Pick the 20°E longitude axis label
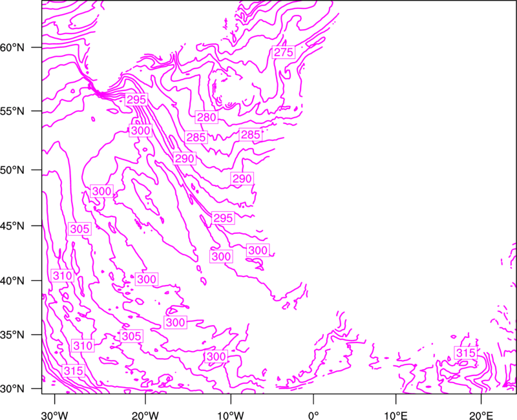517x420 pixels. point(481,415)
